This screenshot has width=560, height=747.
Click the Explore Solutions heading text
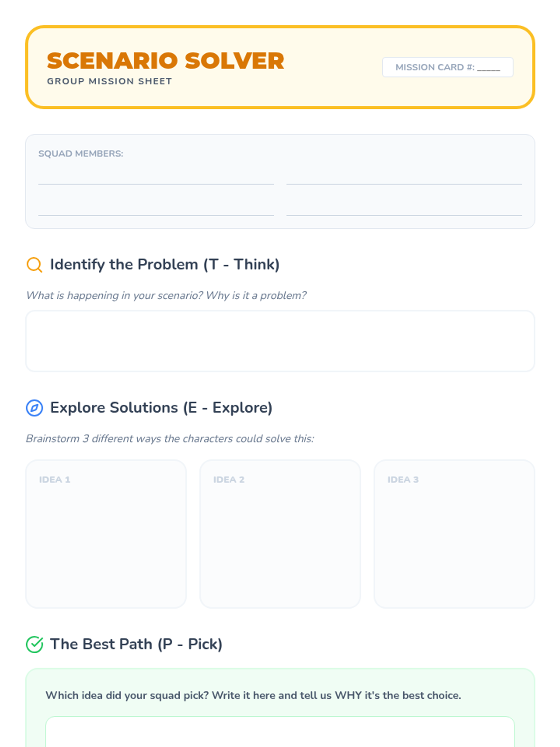click(161, 408)
